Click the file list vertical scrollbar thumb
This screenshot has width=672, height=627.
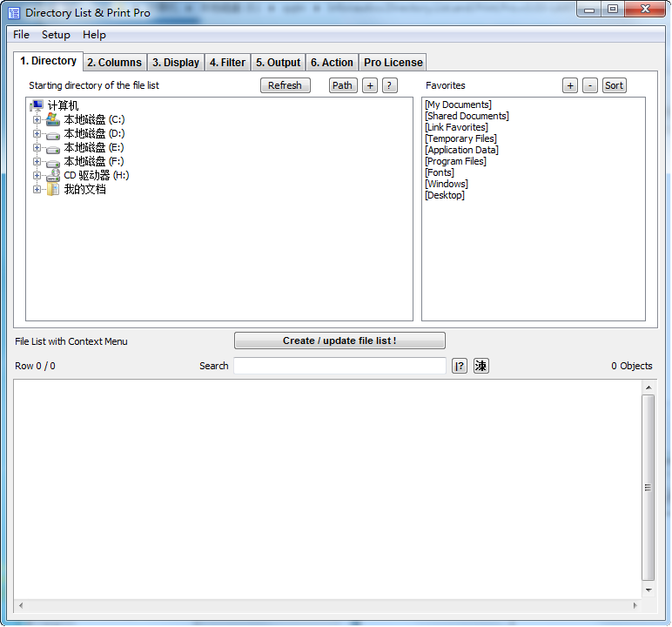648,488
